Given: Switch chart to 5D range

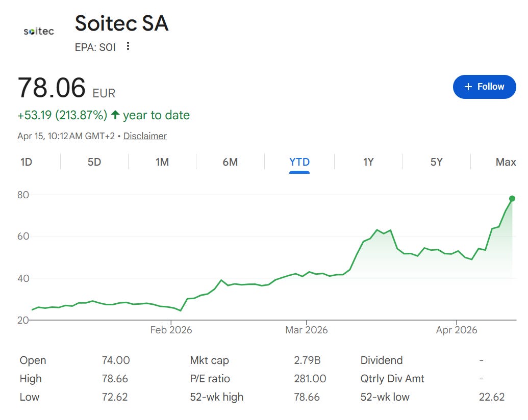Looking at the screenshot, I should coord(94,162).
